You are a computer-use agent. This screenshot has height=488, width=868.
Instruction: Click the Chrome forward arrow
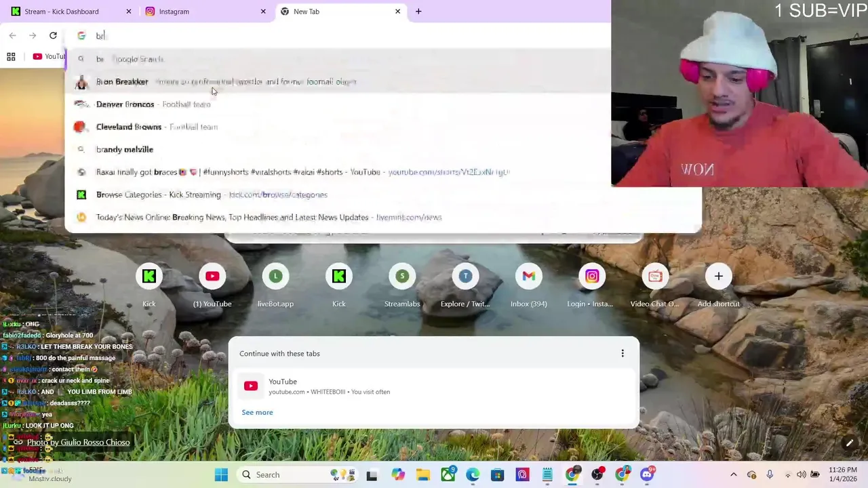(x=33, y=35)
